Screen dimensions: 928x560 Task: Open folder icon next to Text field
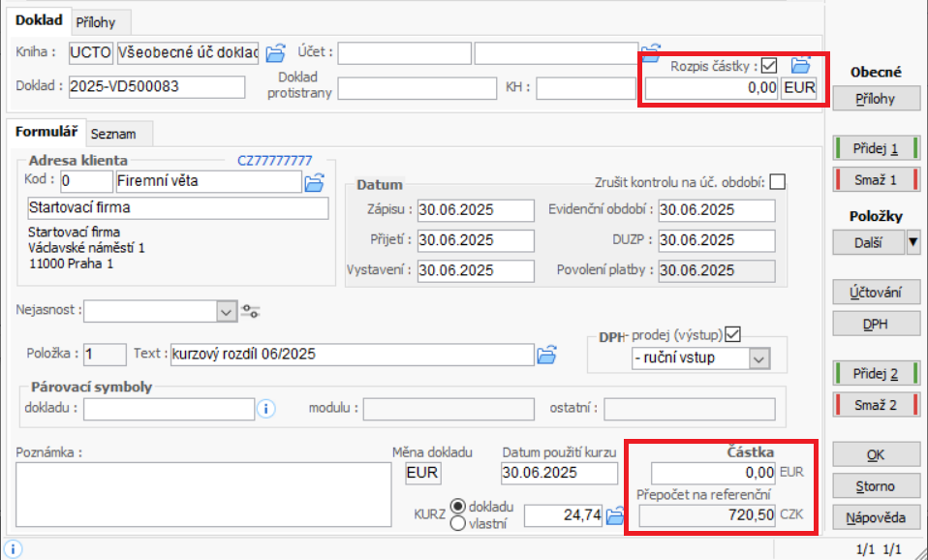pos(547,355)
